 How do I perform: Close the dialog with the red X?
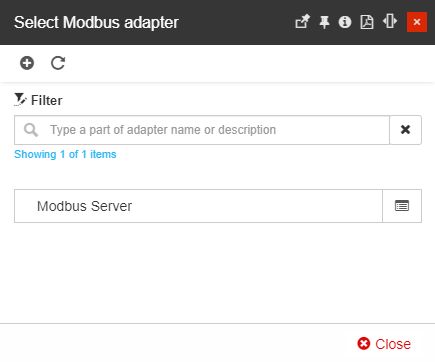(417, 22)
